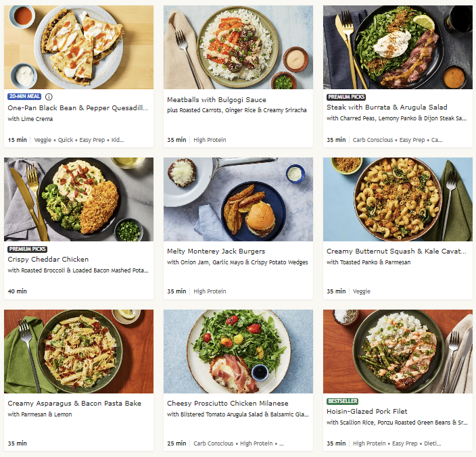Open Meatballs with Bulgogi Sauce image
Screen dimensions: 476x457
pyautogui.click(x=238, y=47)
